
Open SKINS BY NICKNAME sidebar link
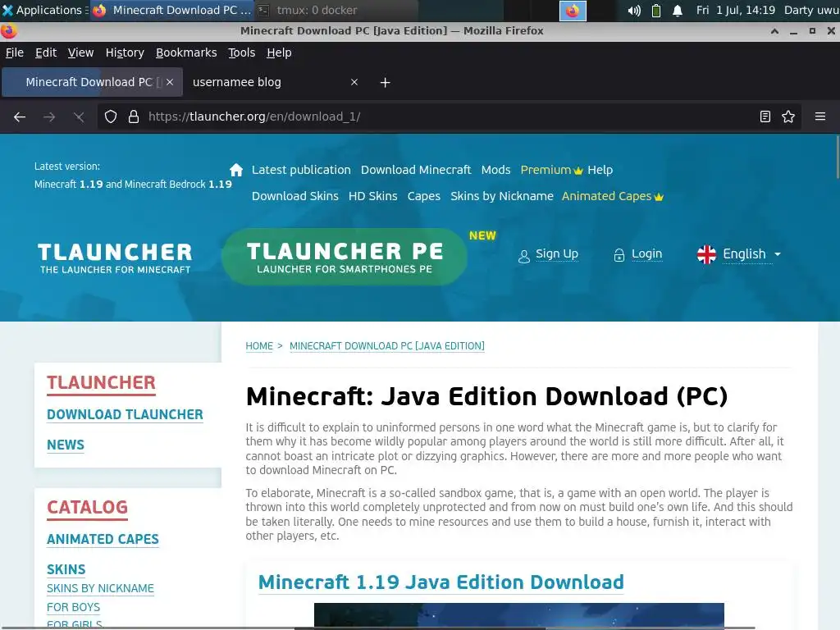[100, 588]
